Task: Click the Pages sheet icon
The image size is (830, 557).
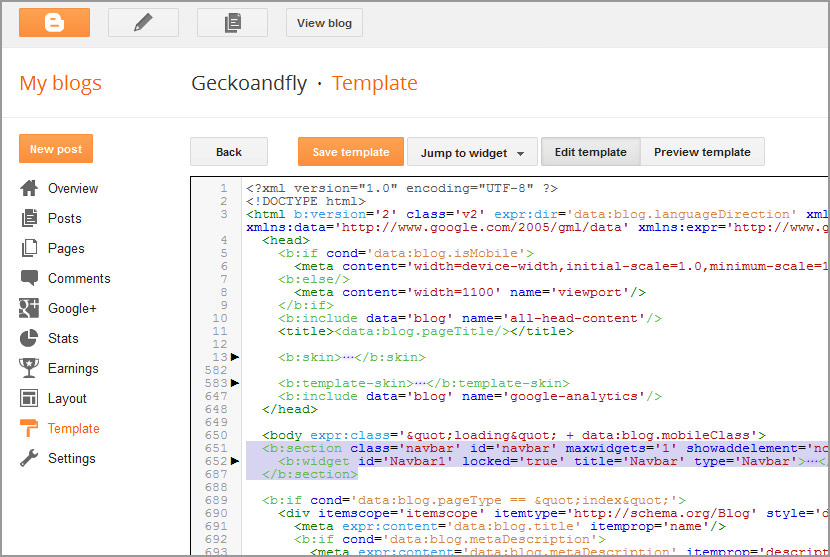Action: point(29,248)
